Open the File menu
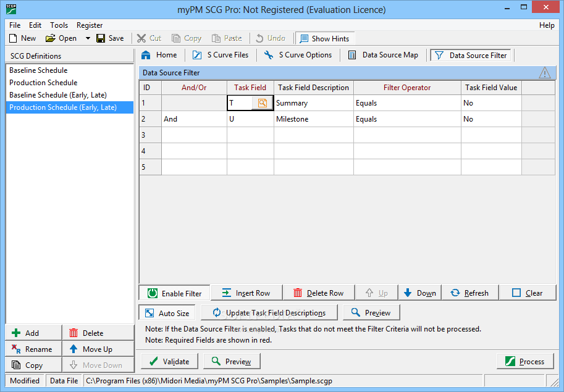Image resolution: width=564 pixels, height=392 pixels. [x=15, y=25]
